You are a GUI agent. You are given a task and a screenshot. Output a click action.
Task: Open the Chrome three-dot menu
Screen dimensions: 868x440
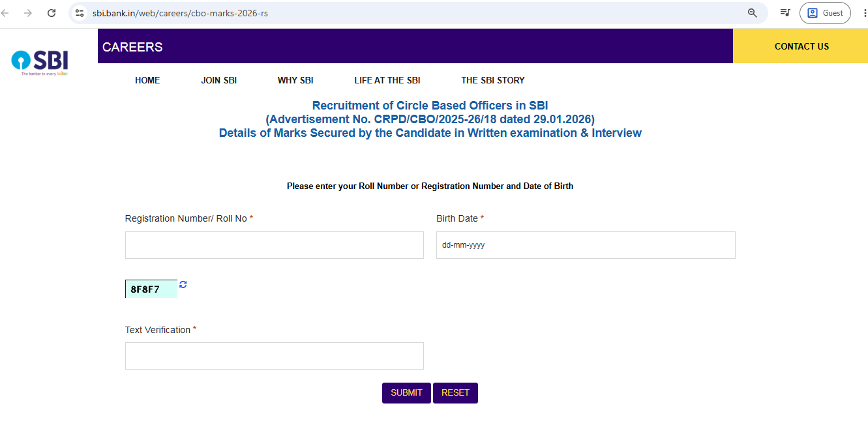pyautogui.click(x=864, y=13)
